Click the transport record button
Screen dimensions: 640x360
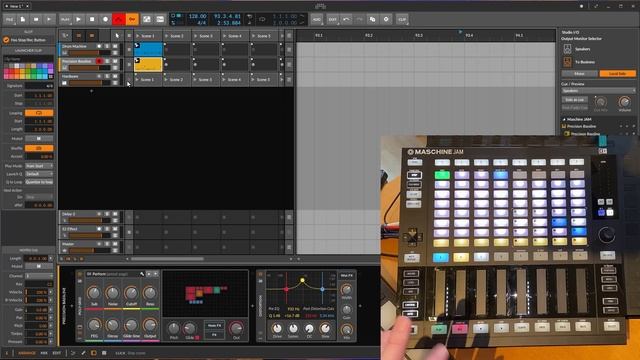(105, 19)
